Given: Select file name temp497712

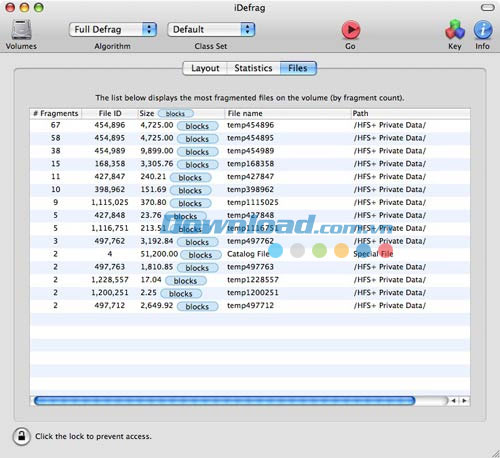Looking at the screenshot, I should (250, 305).
